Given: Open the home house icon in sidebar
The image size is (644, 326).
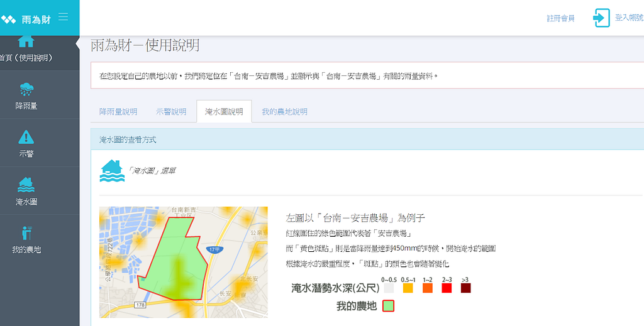Looking at the screenshot, I should click(x=26, y=41).
